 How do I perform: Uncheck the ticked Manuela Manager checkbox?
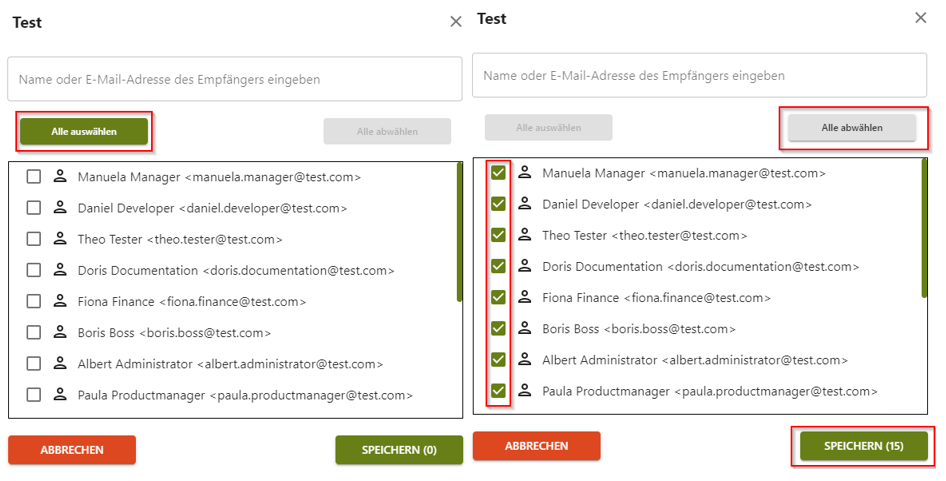(x=498, y=173)
